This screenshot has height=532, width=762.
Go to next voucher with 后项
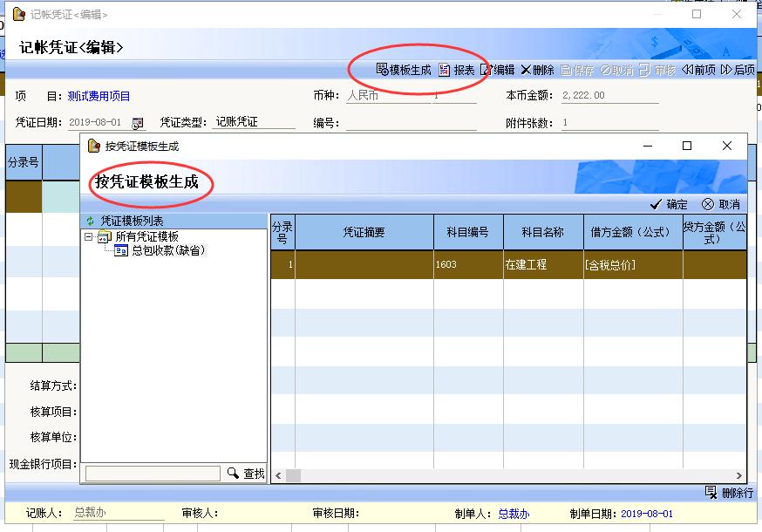point(738,70)
